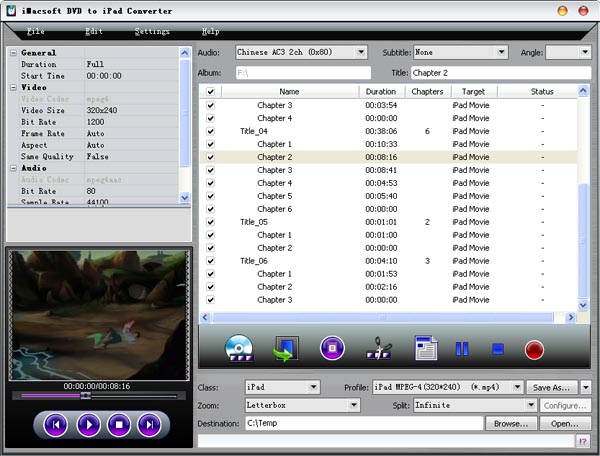Click the Chapters column header

pyautogui.click(x=427, y=91)
